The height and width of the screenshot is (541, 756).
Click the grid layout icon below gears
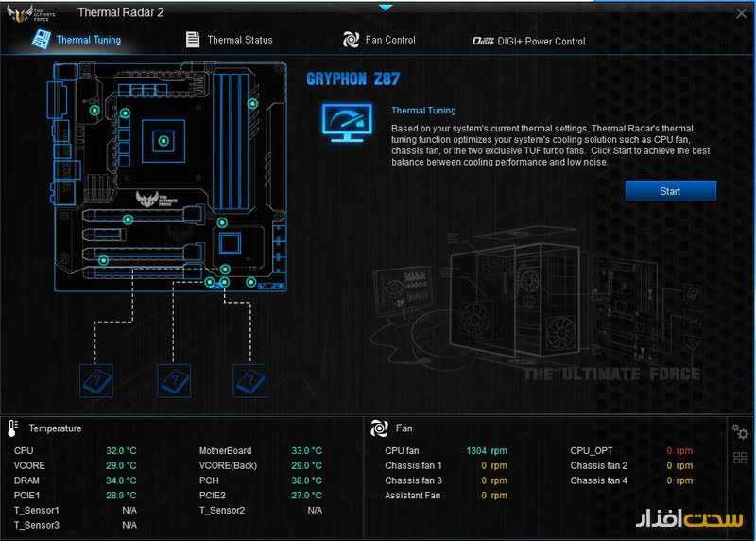coord(740,459)
